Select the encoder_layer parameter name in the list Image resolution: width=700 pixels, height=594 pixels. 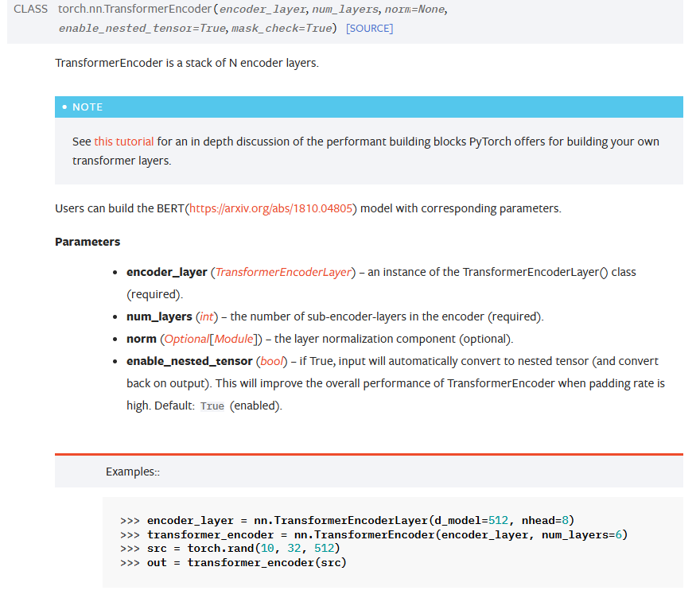[166, 272]
